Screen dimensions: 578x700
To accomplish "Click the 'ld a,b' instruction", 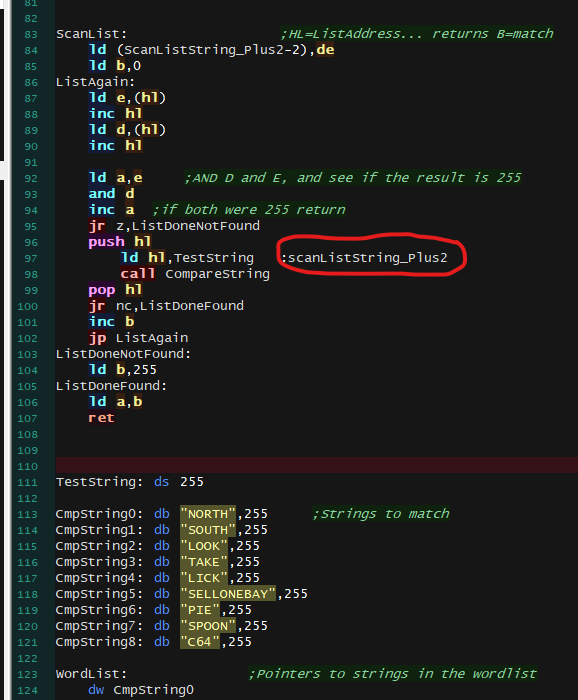I will coord(115,402).
